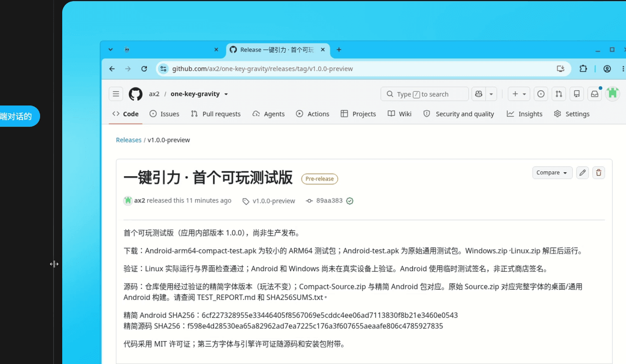Open the Wiki tab
Image resolution: width=626 pixels, height=364 pixels.
pyautogui.click(x=400, y=114)
